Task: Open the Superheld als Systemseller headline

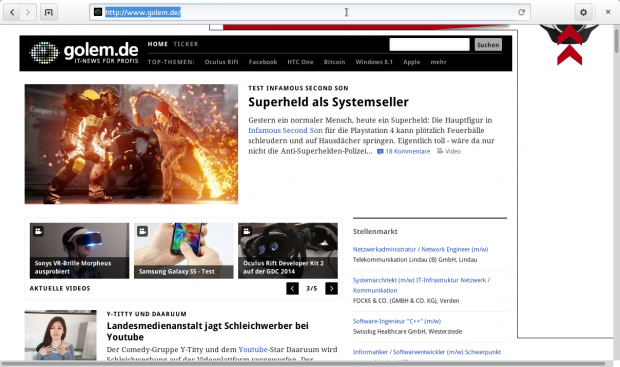Action: click(328, 102)
